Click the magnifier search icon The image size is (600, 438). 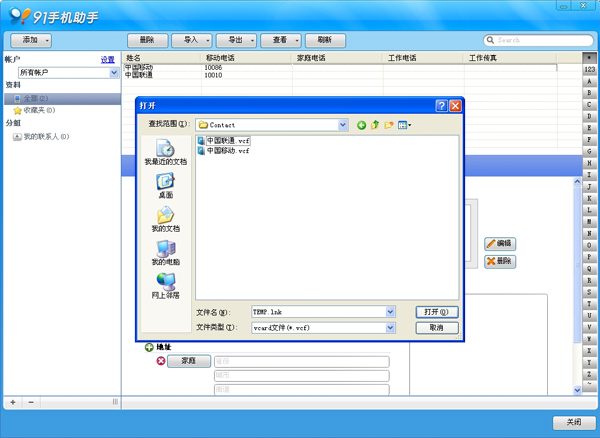[x=490, y=40]
